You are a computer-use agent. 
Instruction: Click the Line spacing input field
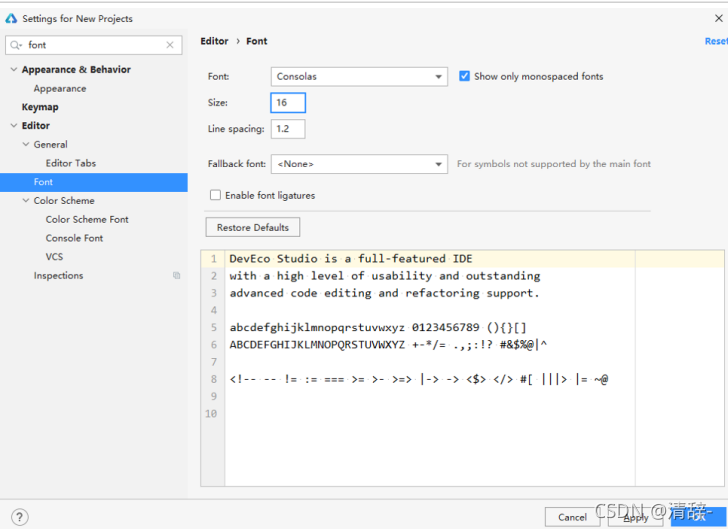[x=288, y=129]
